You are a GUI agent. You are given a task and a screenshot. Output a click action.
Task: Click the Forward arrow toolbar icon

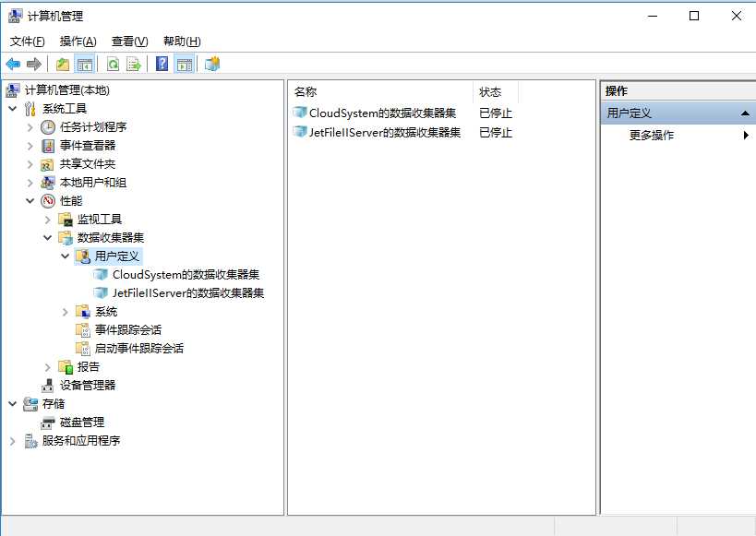[x=34, y=64]
